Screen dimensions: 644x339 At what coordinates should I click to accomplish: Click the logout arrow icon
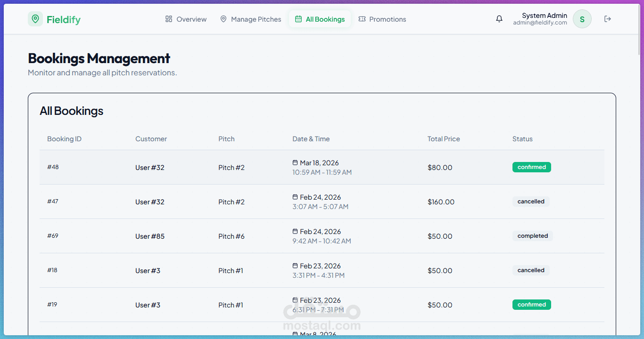point(608,19)
